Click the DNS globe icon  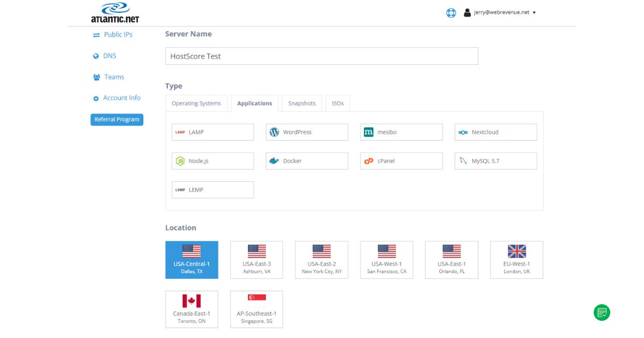(96, 56)
